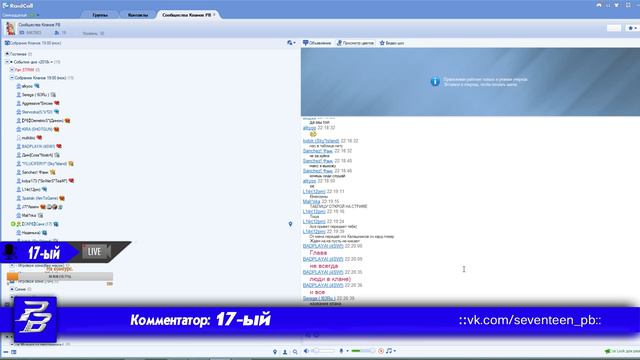This screenshot has height=360, width=640.
Task: Select user akyoo in channel list
Action: (x=27, y=86)
